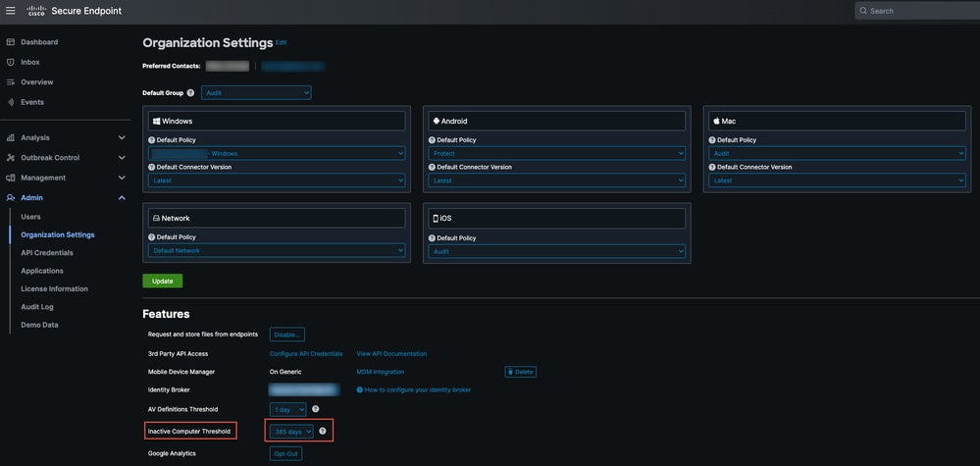Click the Admin user icon
This screenshot has height=466, width=980.
point(10,198)
